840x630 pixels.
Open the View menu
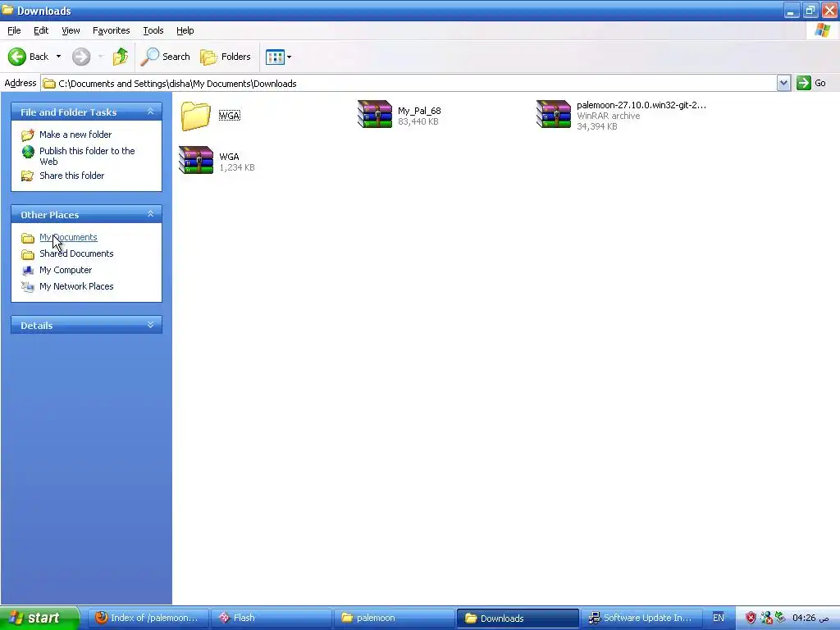(x=71, y=30)
